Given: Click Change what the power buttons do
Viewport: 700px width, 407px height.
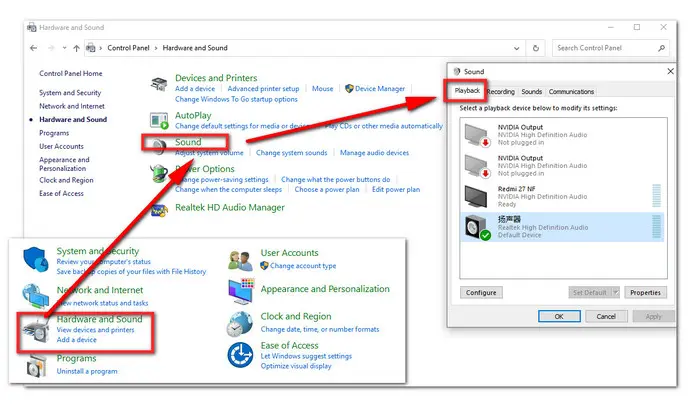Looking at the screenshot, I should pos(335,179).
